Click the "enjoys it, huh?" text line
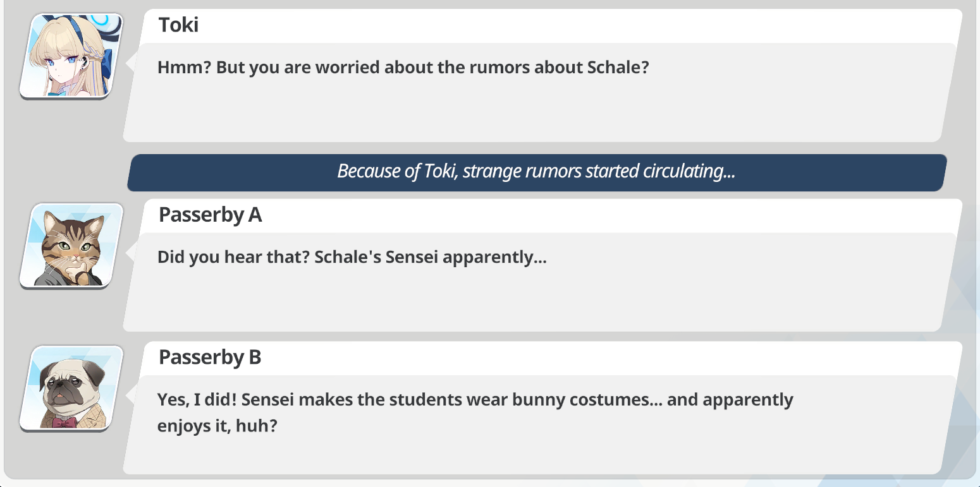The width and height of the screenshot is (980, 487). tap(217, 426)
